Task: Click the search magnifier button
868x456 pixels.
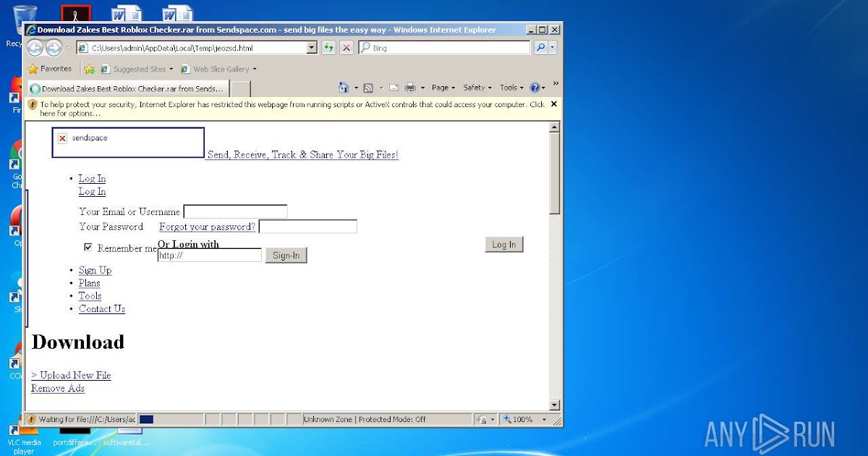Action: pos(540,48)
